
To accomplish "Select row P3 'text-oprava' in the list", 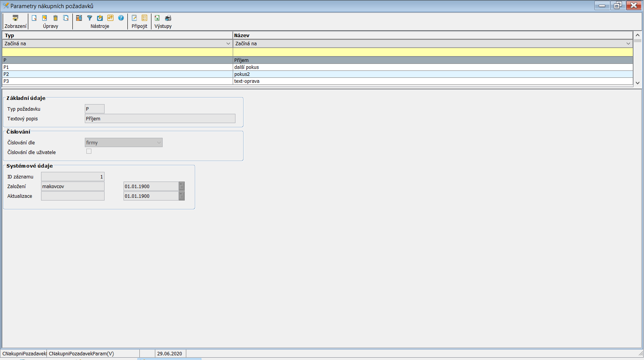I will (116, 81).
